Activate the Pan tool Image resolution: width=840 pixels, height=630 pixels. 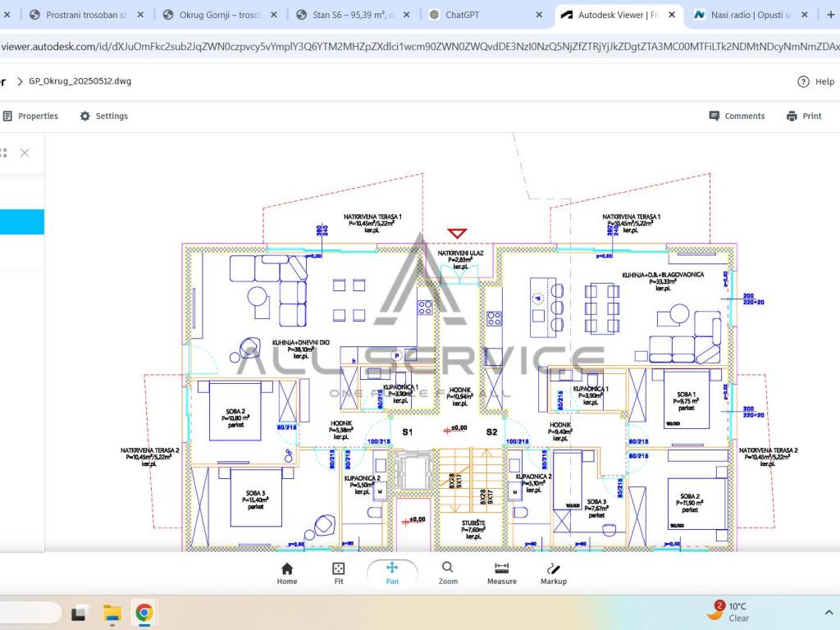392,573
